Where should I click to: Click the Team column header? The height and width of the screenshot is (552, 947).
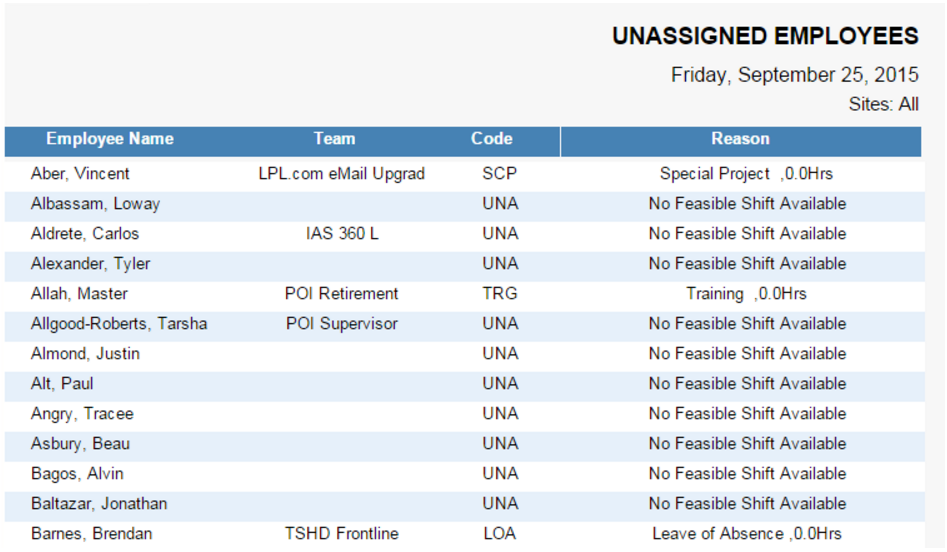[334, 139]
